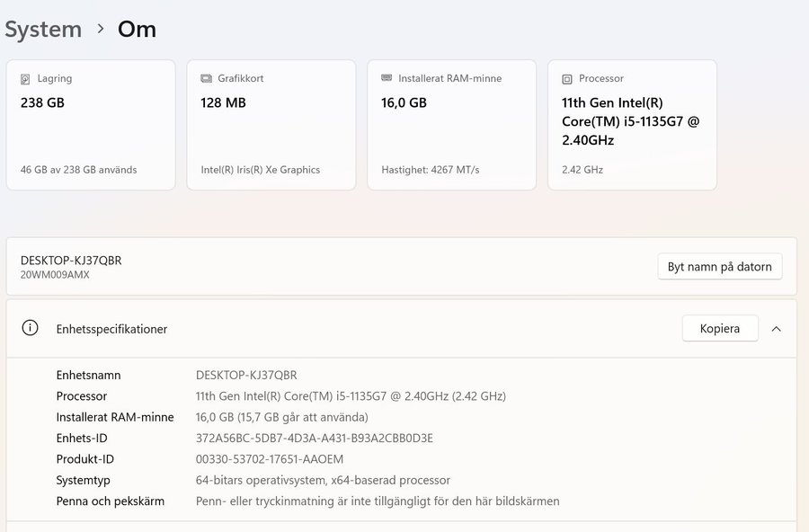This screenshot has width=809, height=532.
Task: Click the Hastighet: 4267 MT/s text
Action: point(430,170)
